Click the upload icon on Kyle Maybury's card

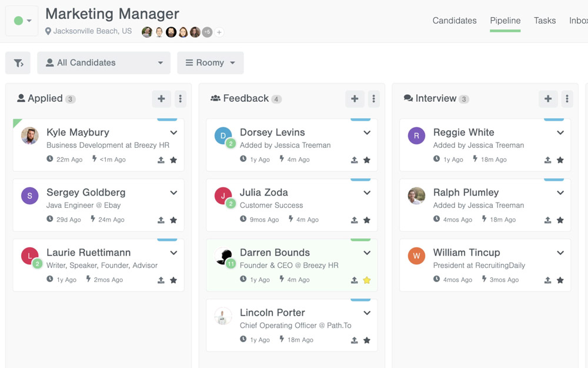161,160
